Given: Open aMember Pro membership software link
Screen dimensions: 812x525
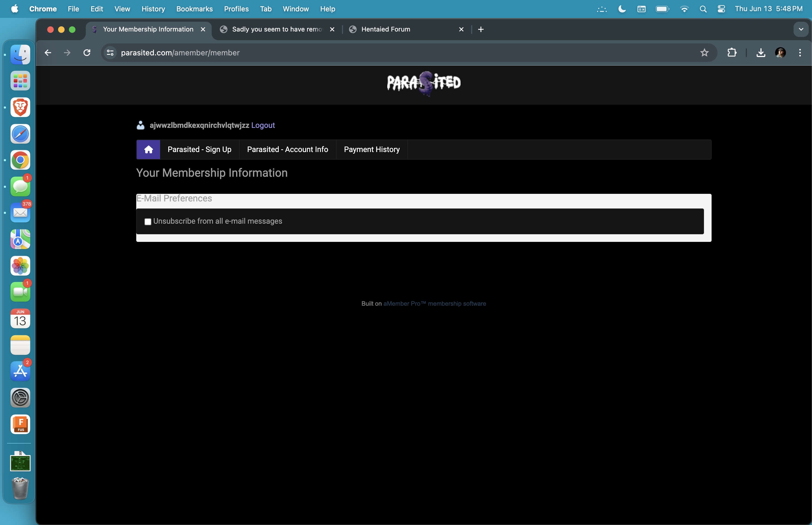Looking at the screenshot, I should [x=434, y=303].
